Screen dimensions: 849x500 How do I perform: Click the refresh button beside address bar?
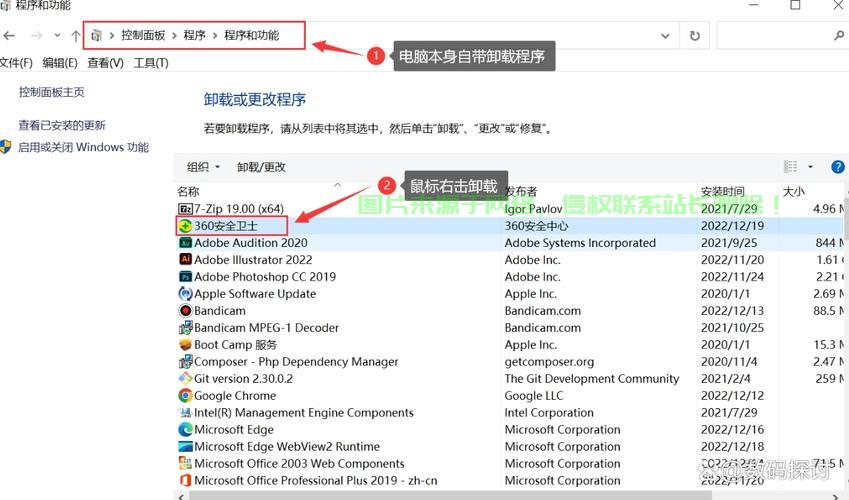tap(695, 36)
